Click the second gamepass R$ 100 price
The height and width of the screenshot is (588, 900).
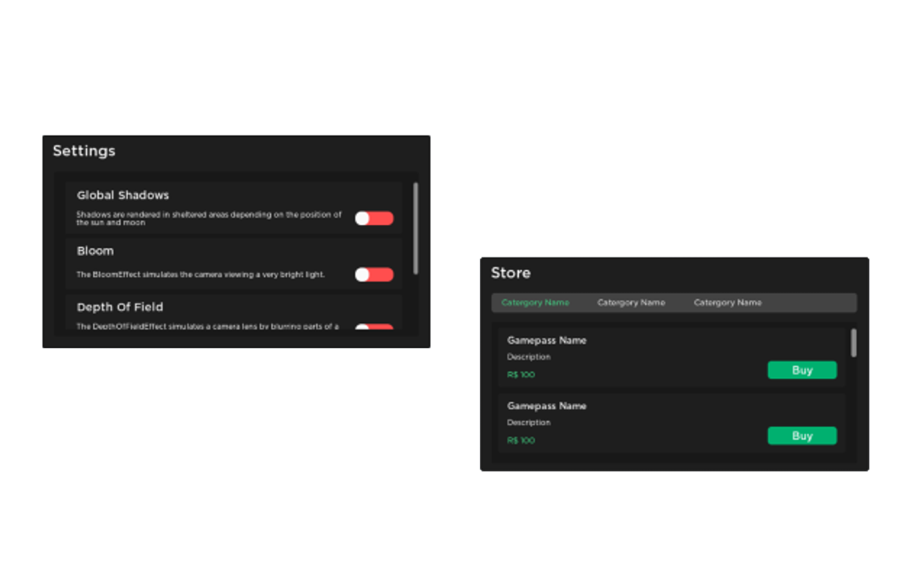521,441
